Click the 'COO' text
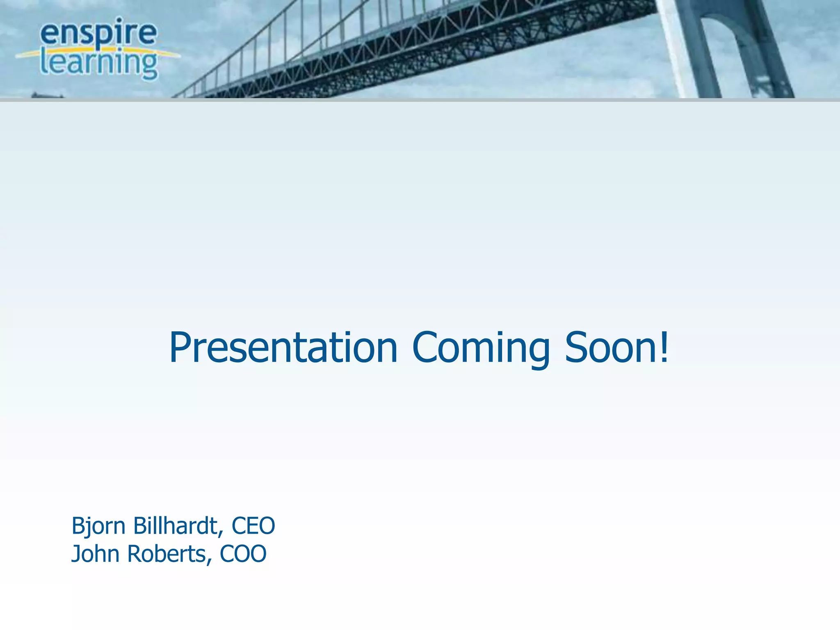 click(x=243, y=554)
